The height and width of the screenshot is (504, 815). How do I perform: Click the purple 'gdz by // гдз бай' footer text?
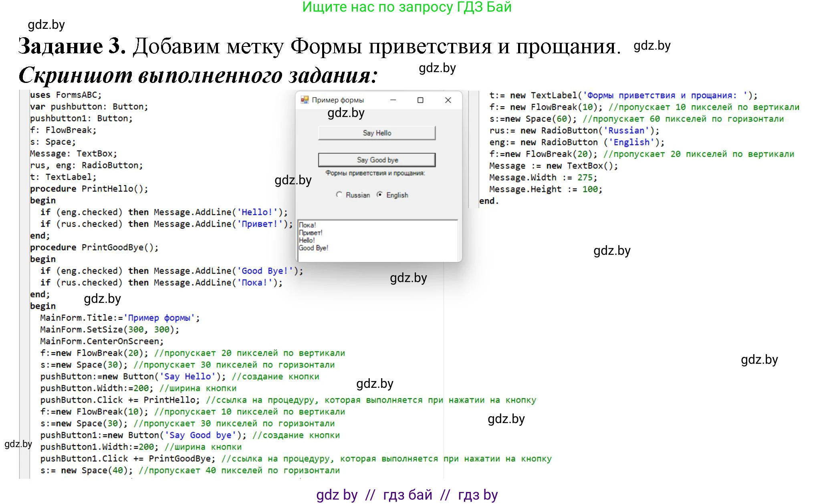tap(407, 495)
